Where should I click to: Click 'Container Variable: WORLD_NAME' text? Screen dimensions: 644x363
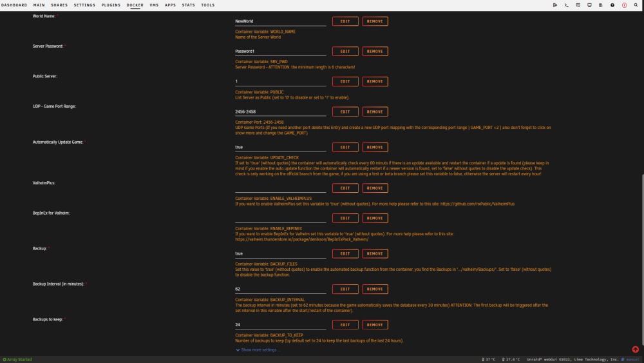265,32
